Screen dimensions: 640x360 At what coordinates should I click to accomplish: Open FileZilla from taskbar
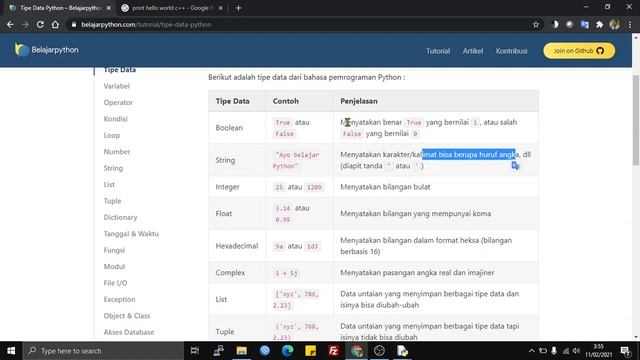pyautogui.click(x=333, y=351)
